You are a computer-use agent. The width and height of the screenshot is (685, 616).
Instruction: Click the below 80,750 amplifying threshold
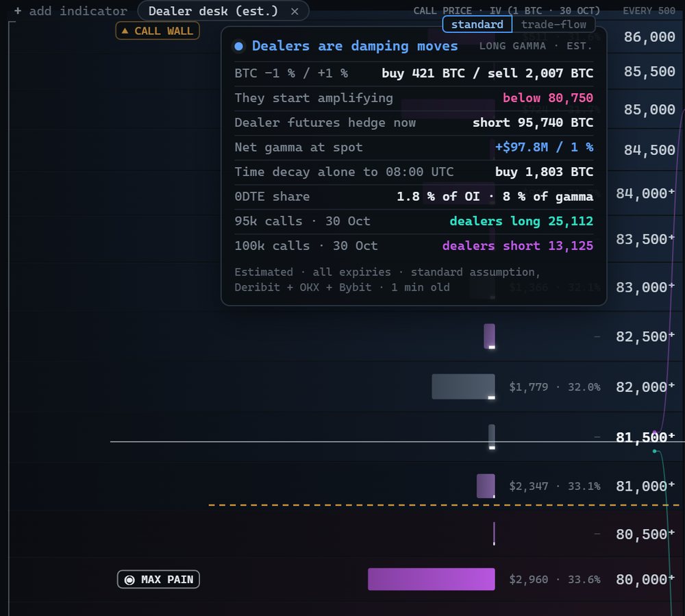coord(548,98)
